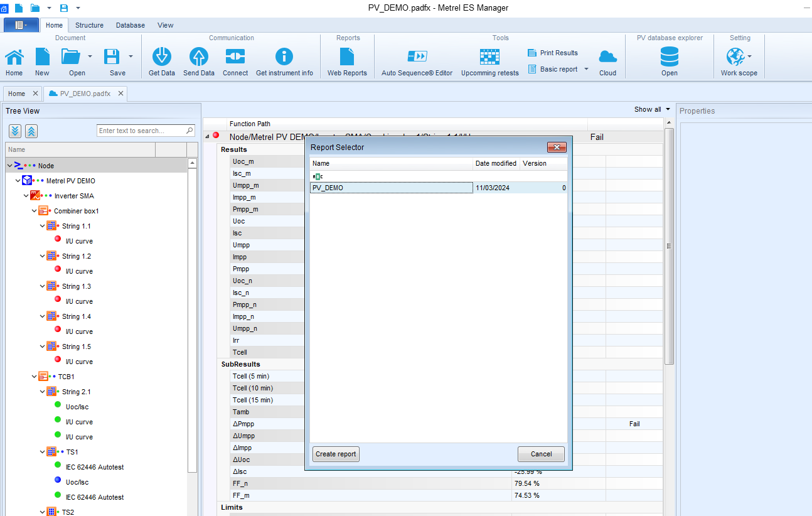
Task: Collapse the String 2.1 tree node
Action: (x=43, y=392)
